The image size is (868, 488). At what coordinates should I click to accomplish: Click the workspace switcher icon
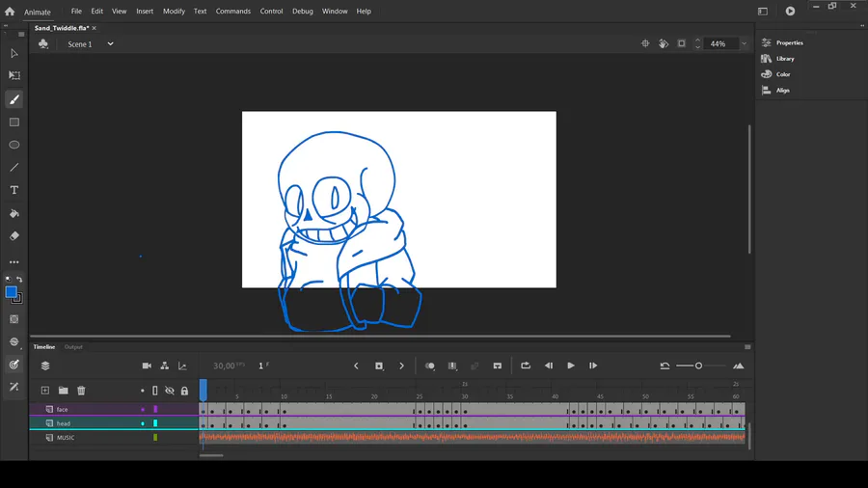[763, 11]
